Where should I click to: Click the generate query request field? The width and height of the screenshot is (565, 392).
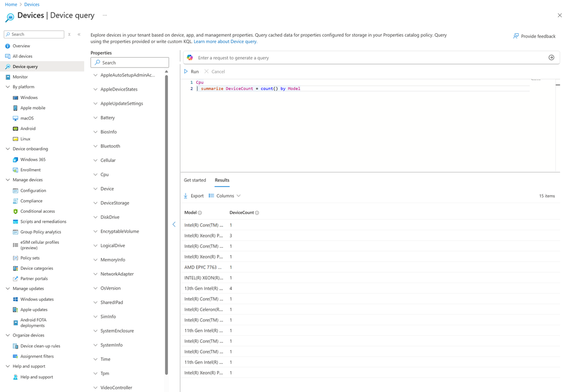(x=371, y=58)
